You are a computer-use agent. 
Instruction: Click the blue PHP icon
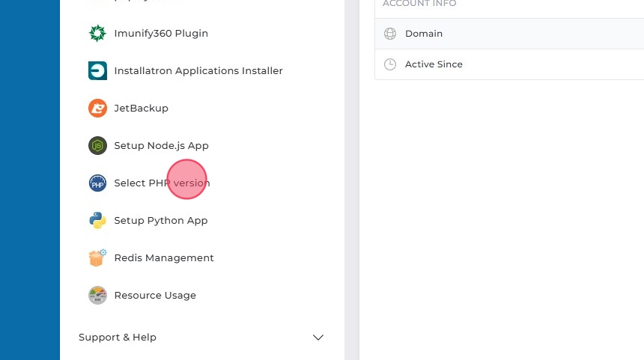(97, 183)
